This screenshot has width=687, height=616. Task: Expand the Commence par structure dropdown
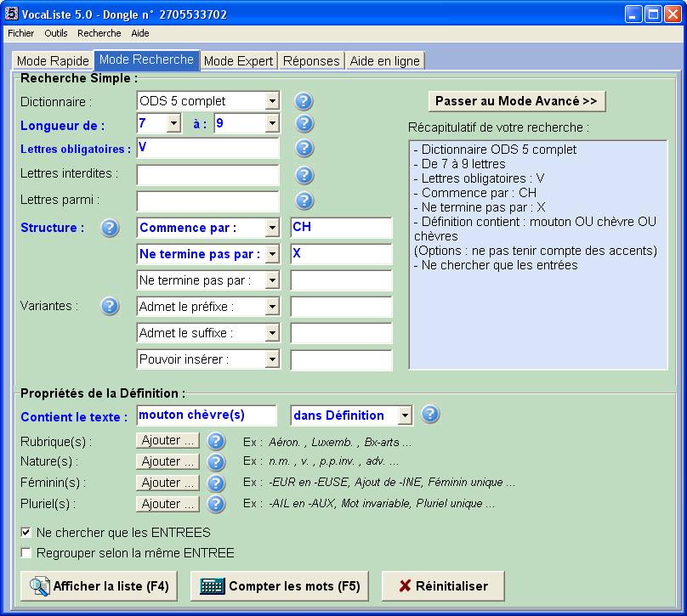click(x=272, y=228)
